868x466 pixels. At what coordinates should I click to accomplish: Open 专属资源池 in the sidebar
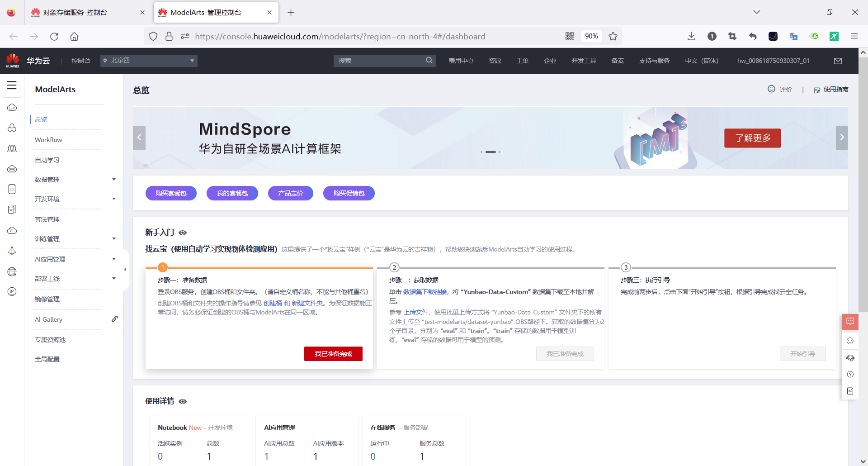50,340
